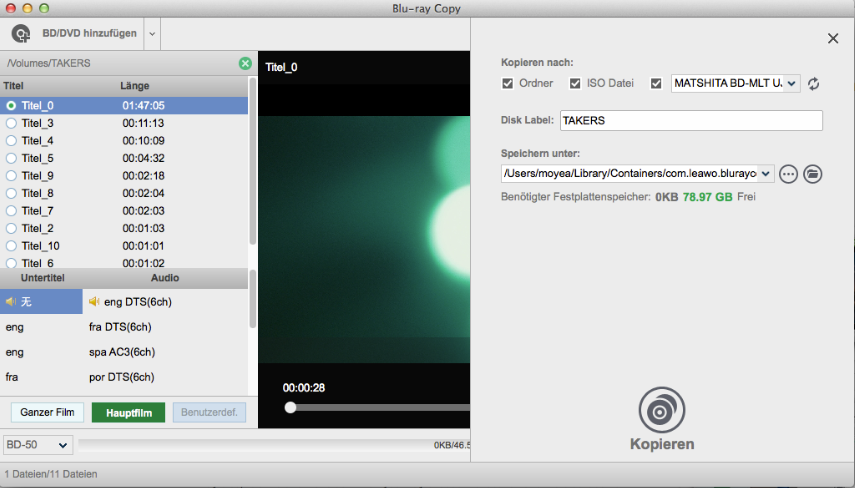Viewport: 855px width, 488px height.
Task: Select the 无 subtitle option
Action: (x=41, y=302)
